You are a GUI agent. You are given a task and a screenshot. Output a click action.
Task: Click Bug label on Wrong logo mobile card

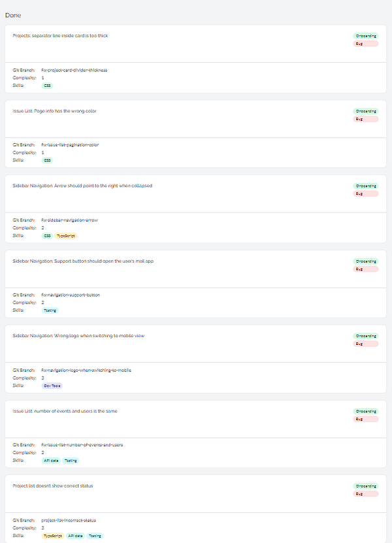point(365,344)
